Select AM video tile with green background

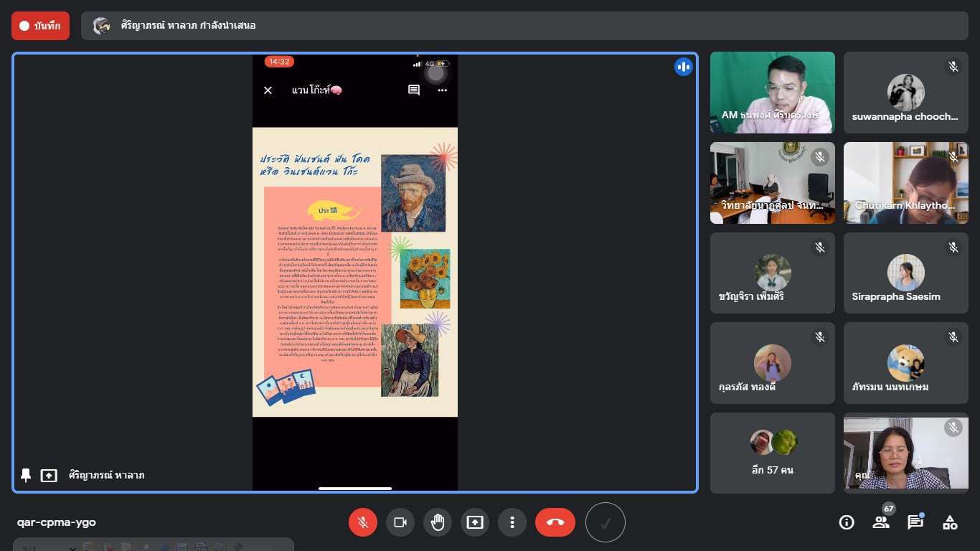(772, 93)
